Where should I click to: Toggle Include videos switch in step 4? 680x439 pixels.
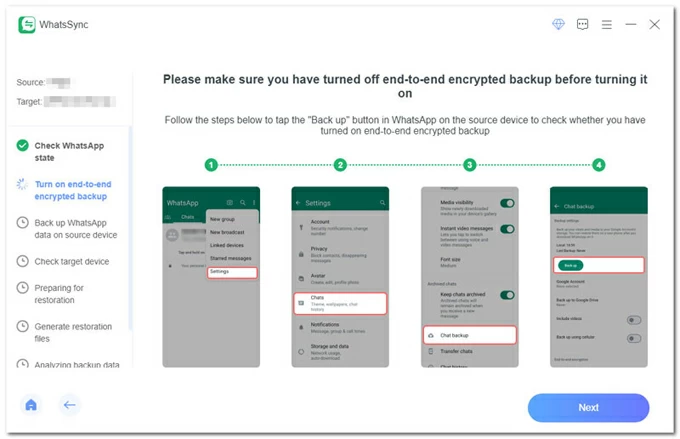[x=633, y=320]
